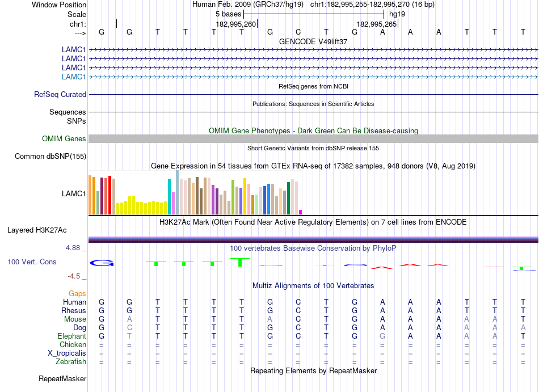Click the 4.88 PhyloP scale value

73,248
